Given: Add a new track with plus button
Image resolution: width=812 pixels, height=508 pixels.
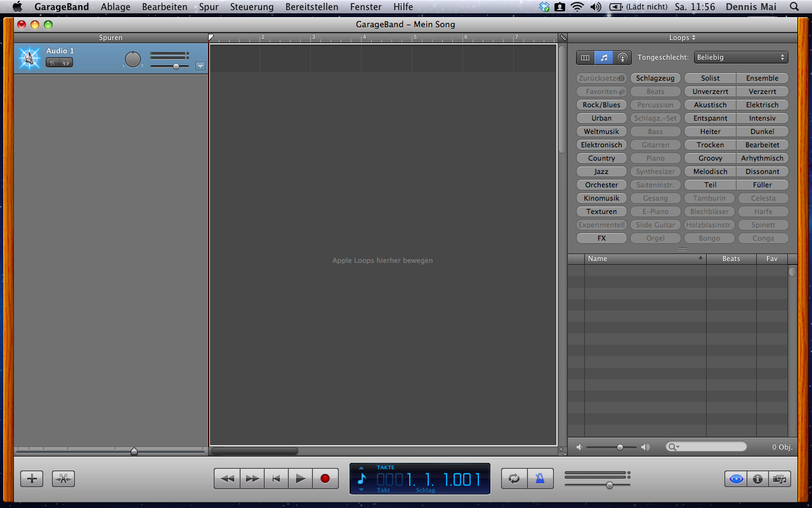Looking at the screenshot, I should (x=32, y=479).
